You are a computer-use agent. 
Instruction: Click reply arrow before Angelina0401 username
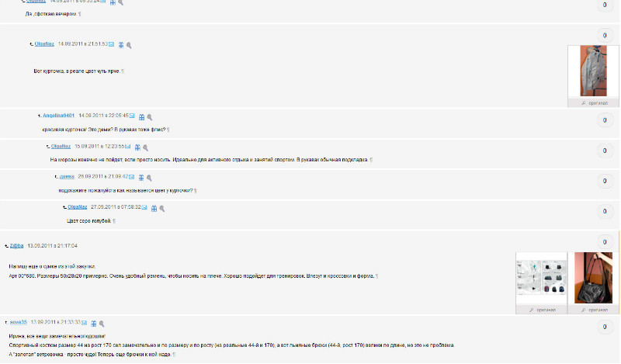coord(40,116)
